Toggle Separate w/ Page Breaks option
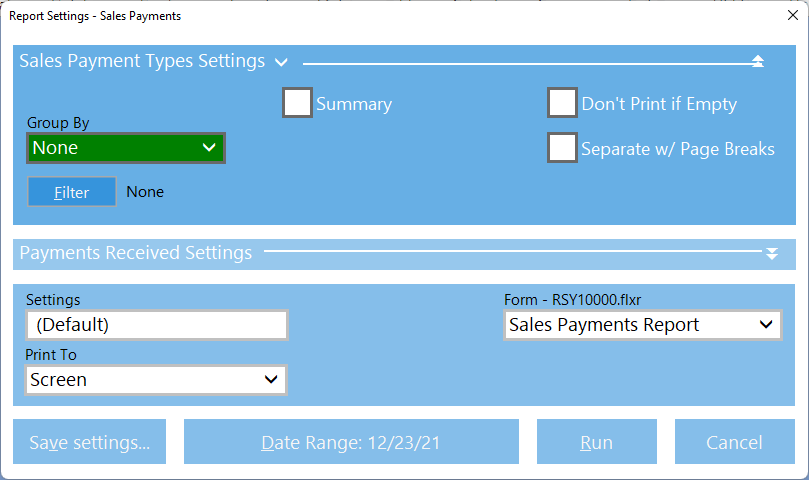The height and width of the screenshot is (480, 809). 563,148
